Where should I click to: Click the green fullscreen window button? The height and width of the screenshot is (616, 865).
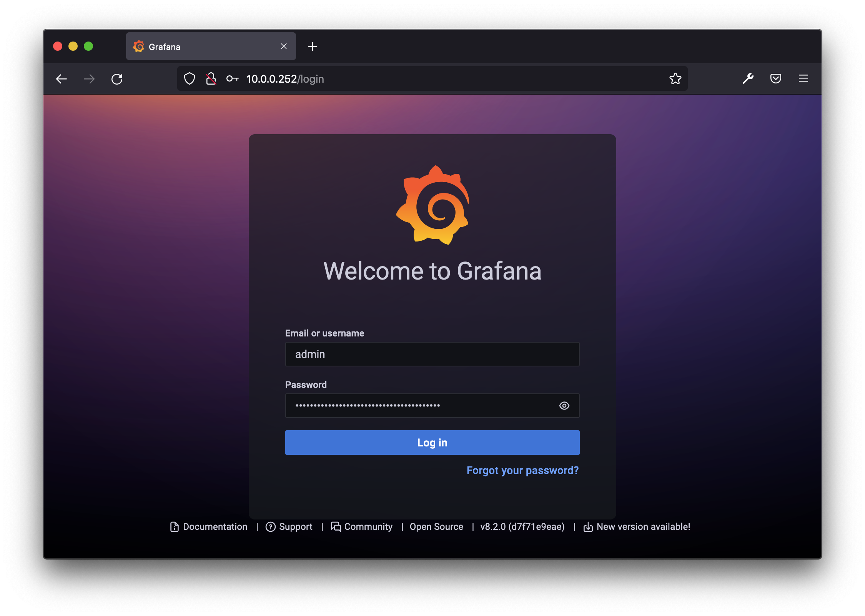point(88,46)
